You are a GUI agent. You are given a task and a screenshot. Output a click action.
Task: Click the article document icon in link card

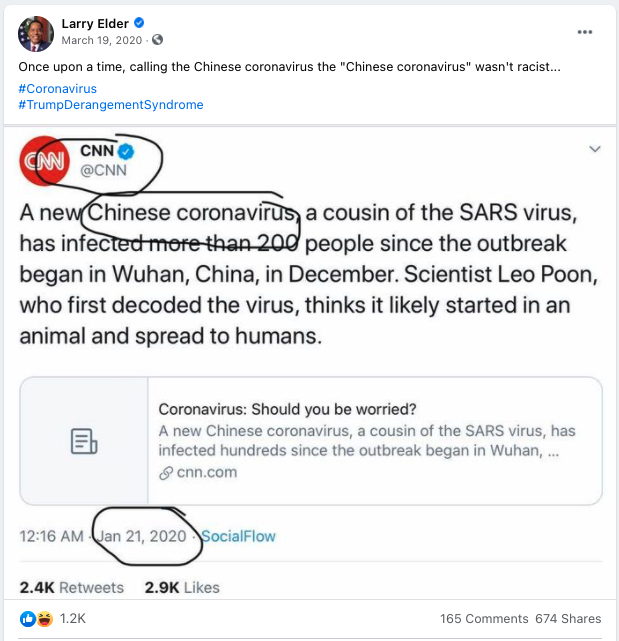(x=84, y=441)
